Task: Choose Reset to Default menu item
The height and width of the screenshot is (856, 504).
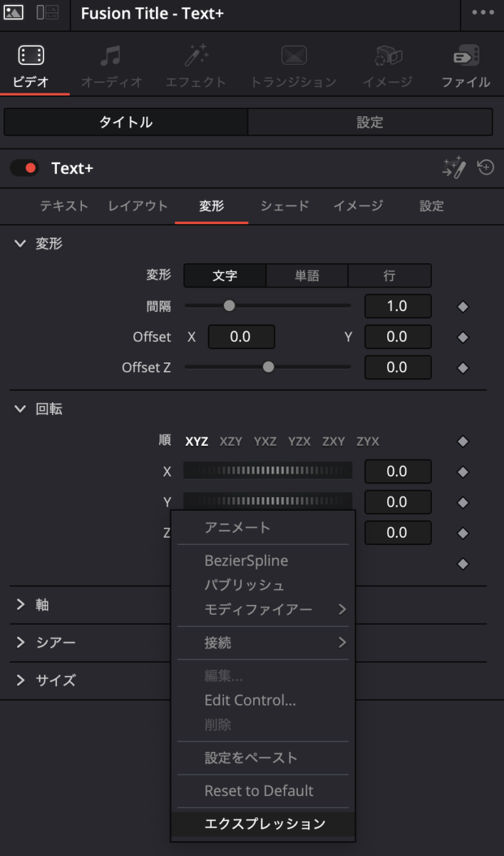Action: pos(263,790)
